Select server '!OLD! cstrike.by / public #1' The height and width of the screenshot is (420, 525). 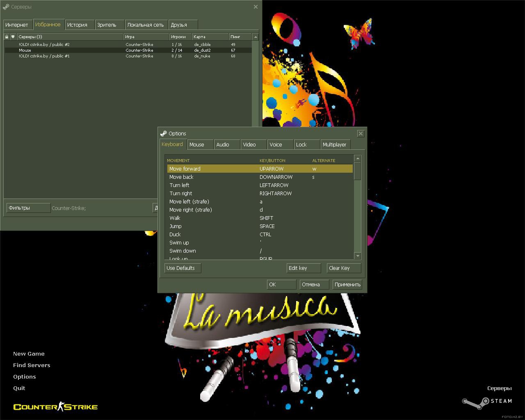(x=128, y=56)
